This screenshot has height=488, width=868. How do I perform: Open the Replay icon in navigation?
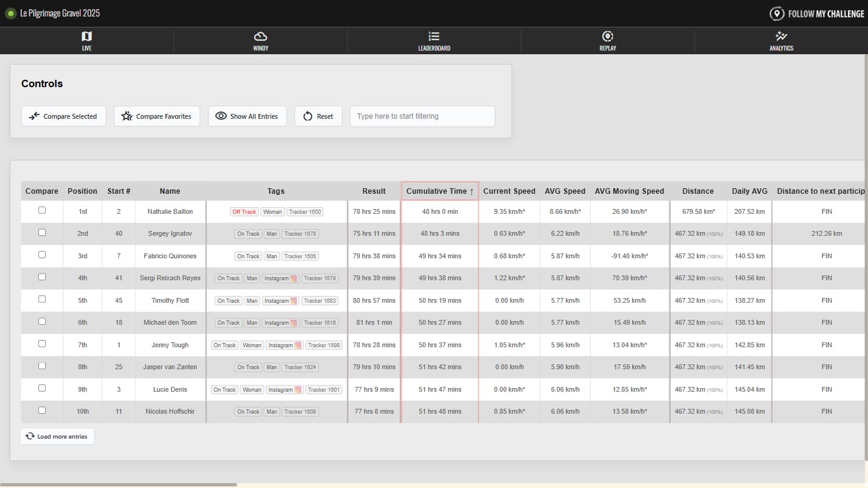tap(608, 37)
